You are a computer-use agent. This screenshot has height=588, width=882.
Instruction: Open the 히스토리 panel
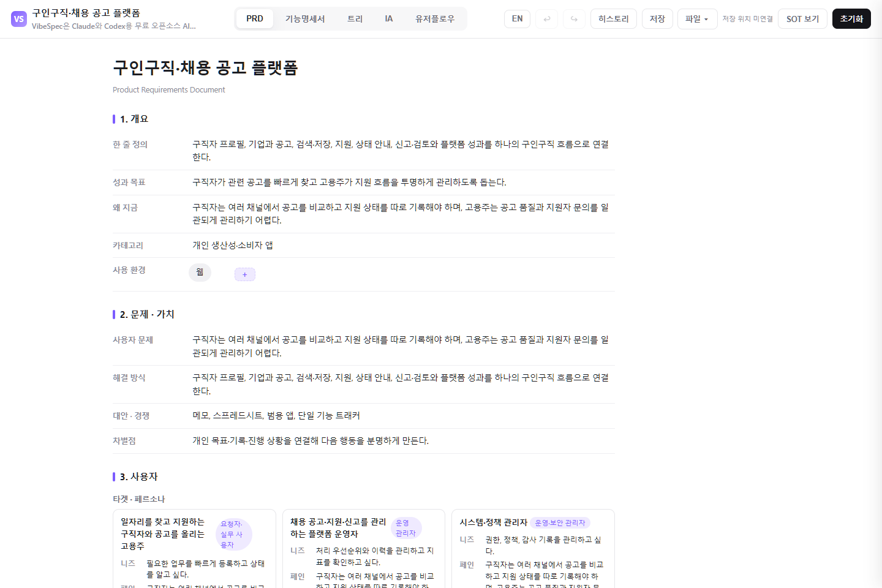(x=614, y=19)
